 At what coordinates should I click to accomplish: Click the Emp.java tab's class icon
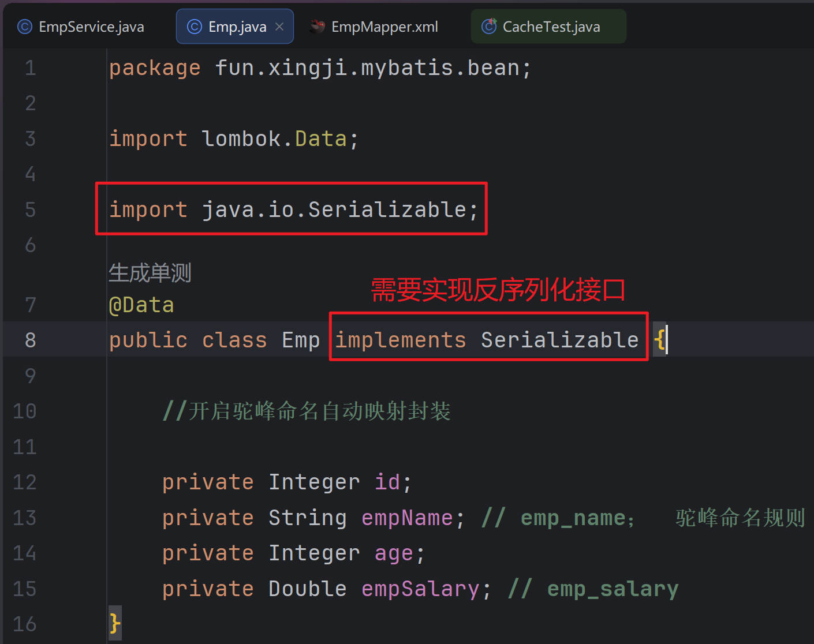195,27
